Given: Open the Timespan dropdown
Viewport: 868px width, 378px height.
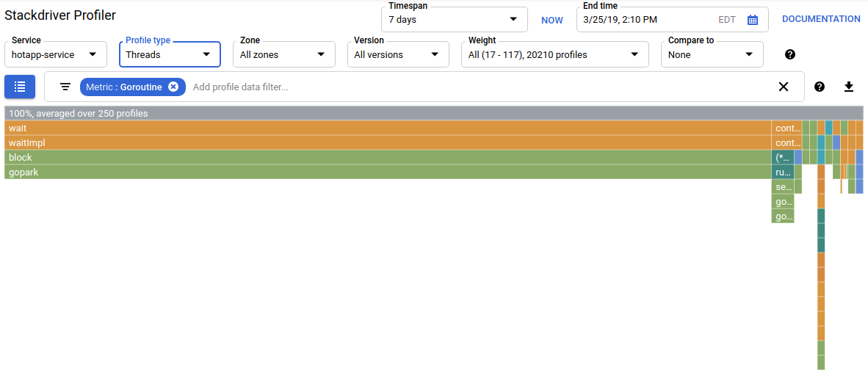Looking at the screenshot, I should (x=454, y=20).
